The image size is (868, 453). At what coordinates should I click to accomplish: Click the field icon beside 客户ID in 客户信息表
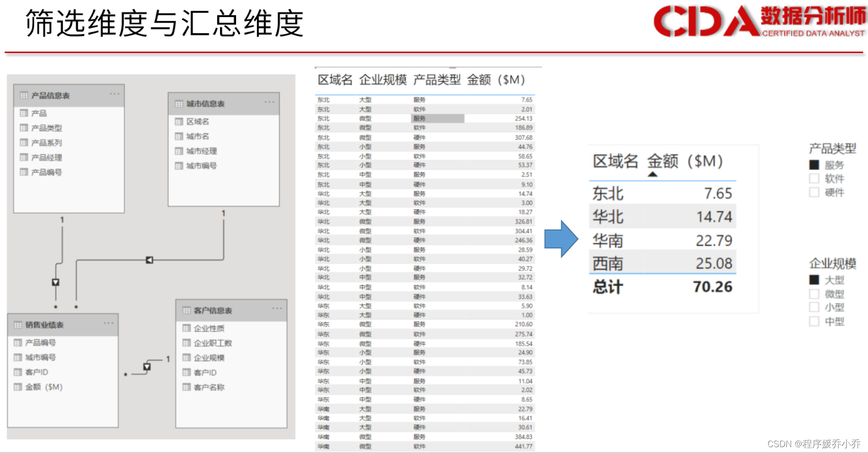pyautogui.click(x=187, y=372)
